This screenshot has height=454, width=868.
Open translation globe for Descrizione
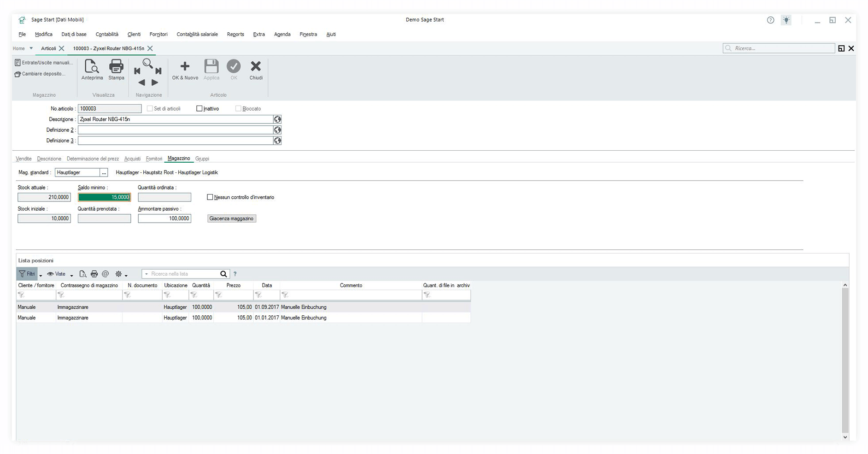(277, 119)
